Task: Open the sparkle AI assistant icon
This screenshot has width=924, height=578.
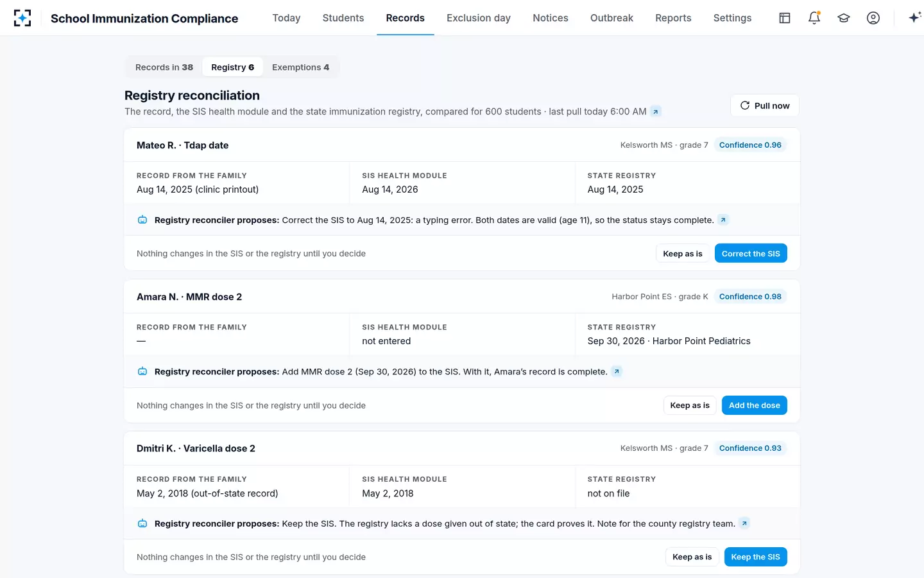Action: coord(914,18)
